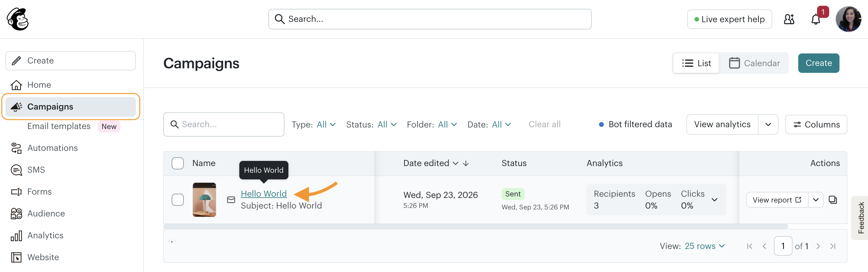Switch to Calendar view

coord(754,63)
